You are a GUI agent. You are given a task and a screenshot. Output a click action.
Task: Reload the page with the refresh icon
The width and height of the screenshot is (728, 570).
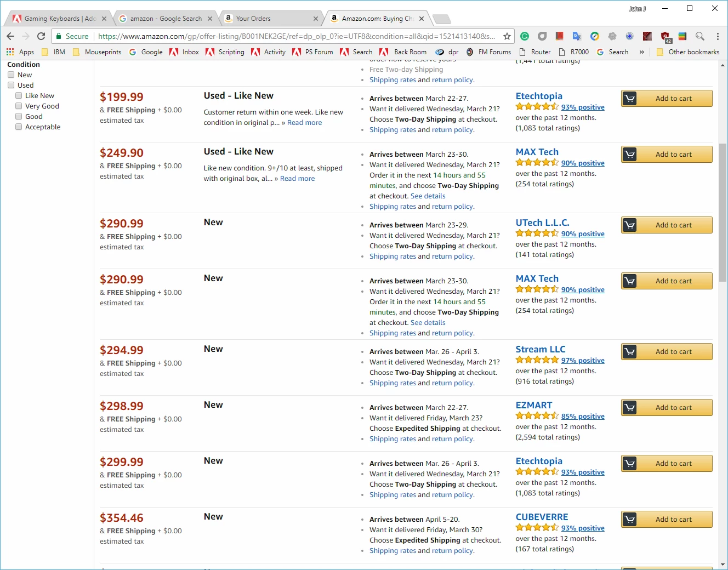click(x=41, y=36)
